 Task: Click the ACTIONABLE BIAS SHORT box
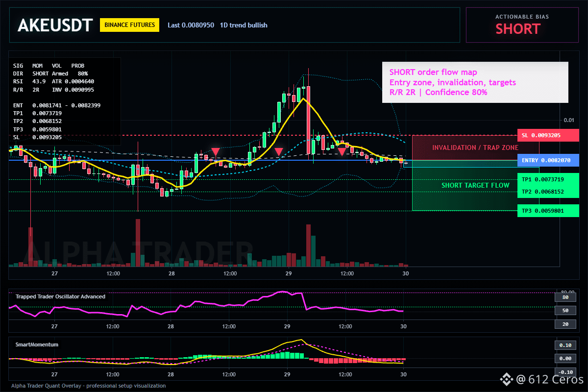(522, 25)
